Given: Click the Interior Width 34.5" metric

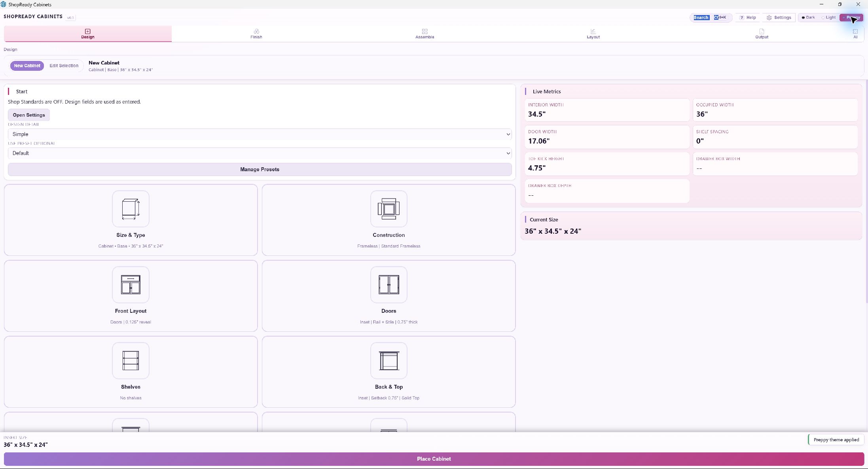Looking at the screenshot, I should pos(607,110).
